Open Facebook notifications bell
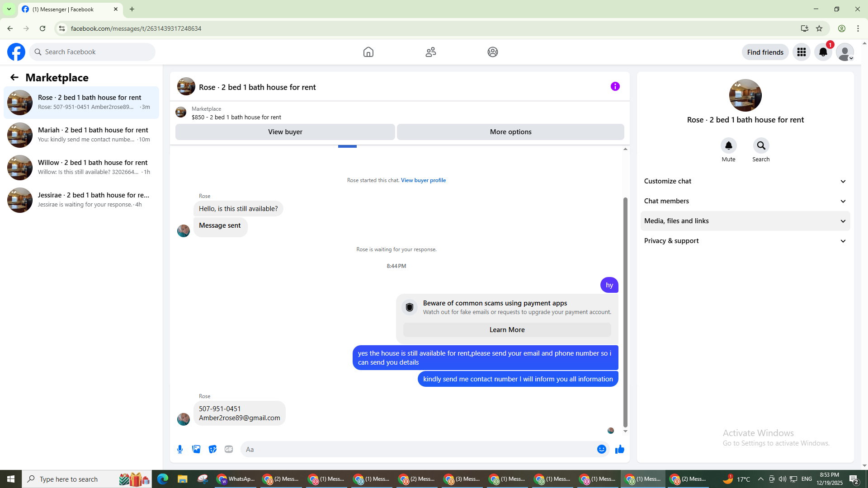Screen dimensions: 868x488 click(823, 52)
